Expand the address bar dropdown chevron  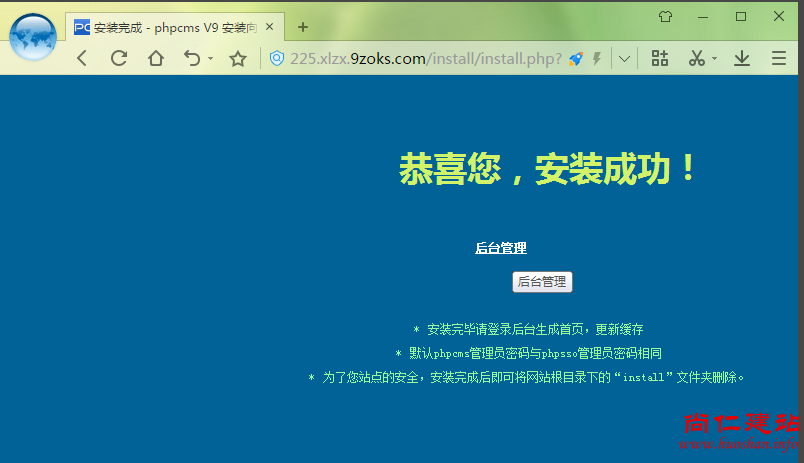click(625, 59)
